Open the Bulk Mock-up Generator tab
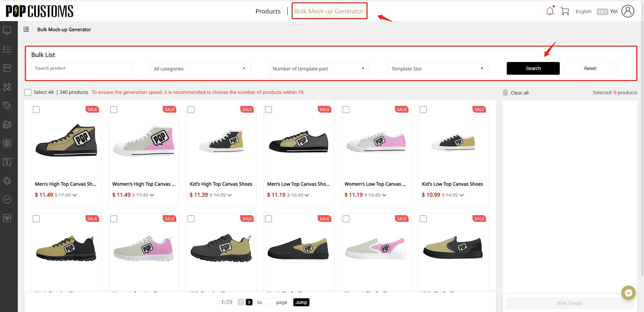The image size is (644, 312). pyautogui.click(x=329, y=11)
